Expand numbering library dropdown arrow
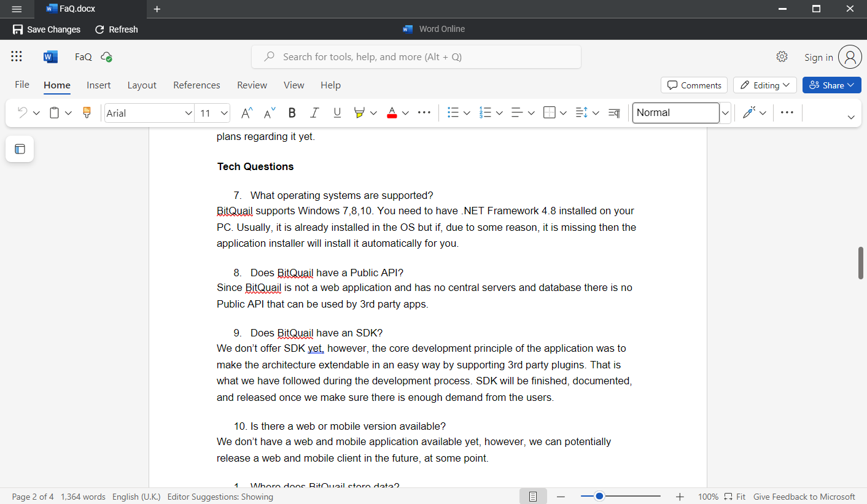The height and width of the screenshot is (504, 867). point(499,113)
